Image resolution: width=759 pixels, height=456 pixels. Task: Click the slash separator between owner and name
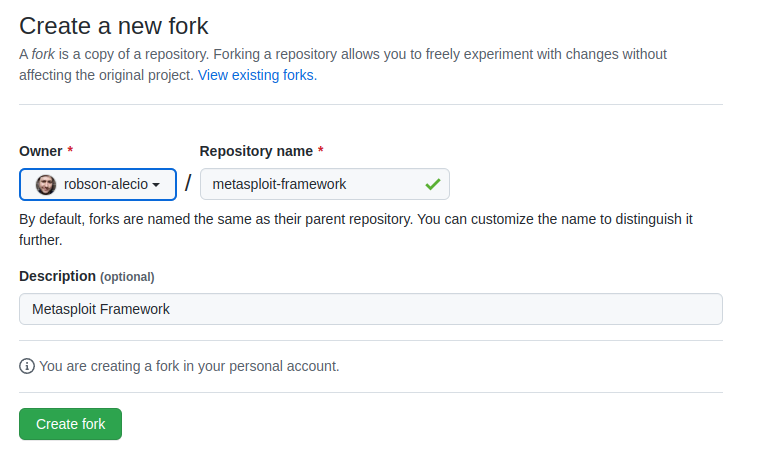188,183
